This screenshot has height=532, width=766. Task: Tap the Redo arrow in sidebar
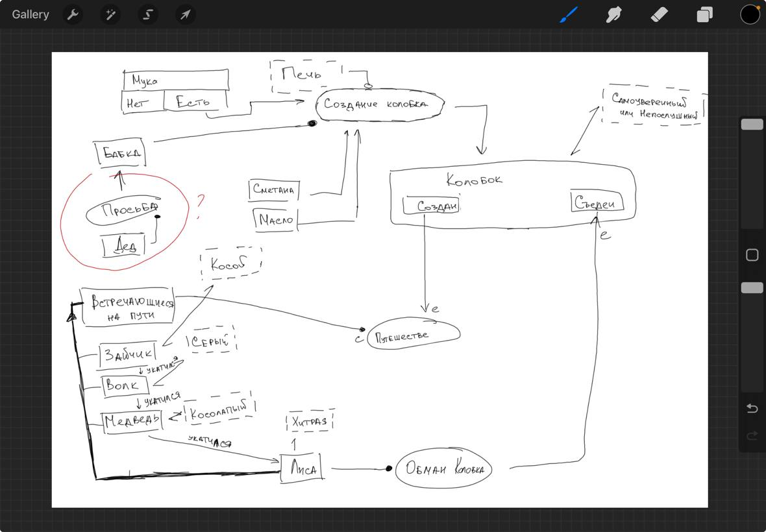[752, 436]
